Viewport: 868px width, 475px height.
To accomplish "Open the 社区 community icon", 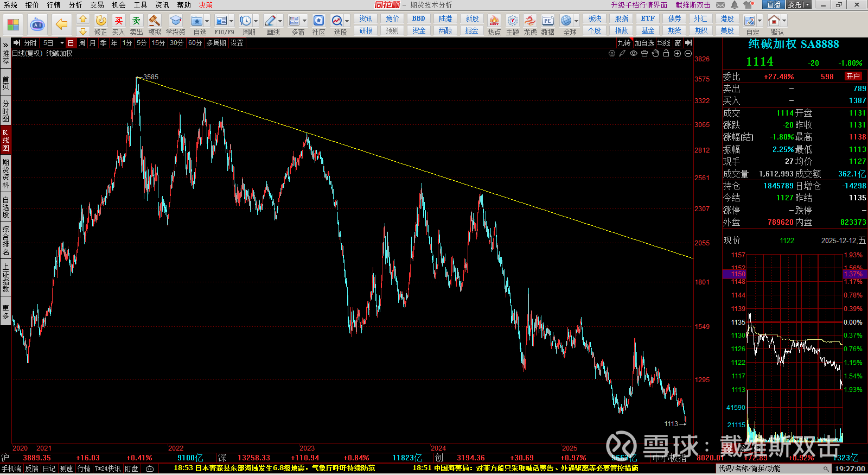I will pos(319,21).
